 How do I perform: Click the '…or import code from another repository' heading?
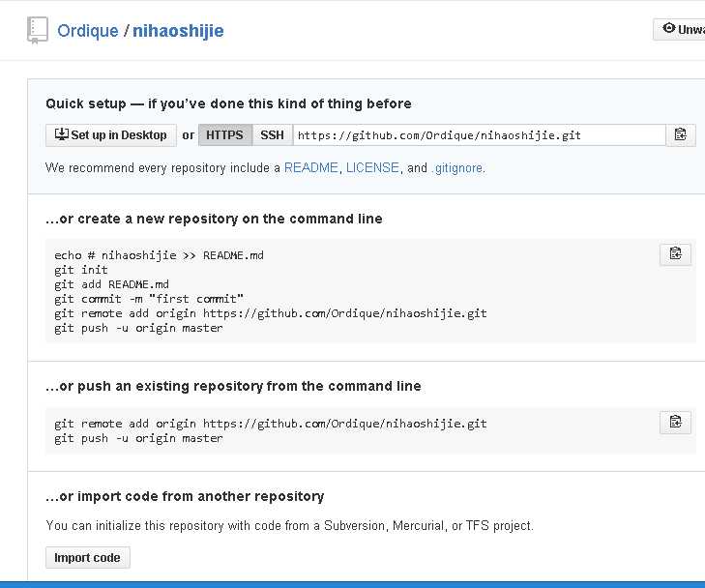[x=185, y=496]
